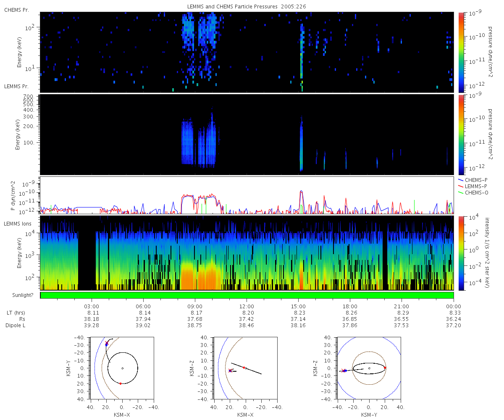Click the CHEMS pressure panel color bar

tap(461, 52)
